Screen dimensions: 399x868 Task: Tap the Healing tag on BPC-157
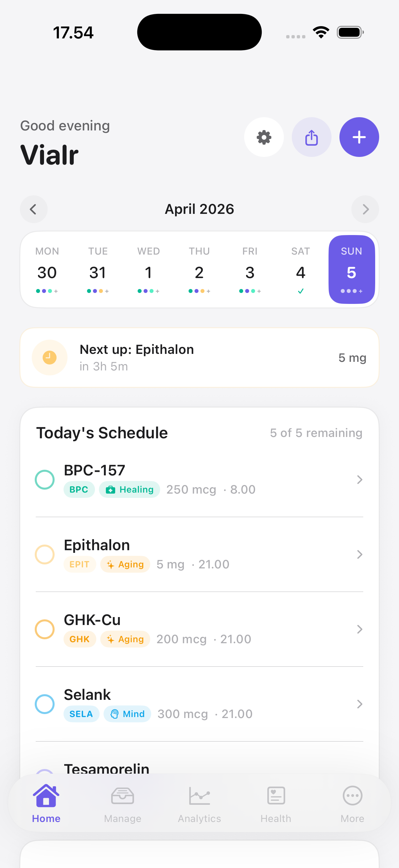pos(130,489)
